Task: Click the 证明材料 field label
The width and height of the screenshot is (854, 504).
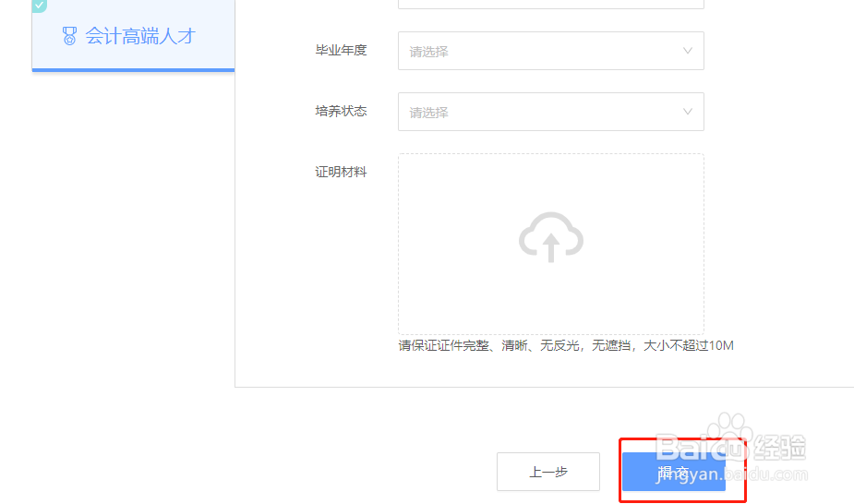Action: (x=341, y=172)
